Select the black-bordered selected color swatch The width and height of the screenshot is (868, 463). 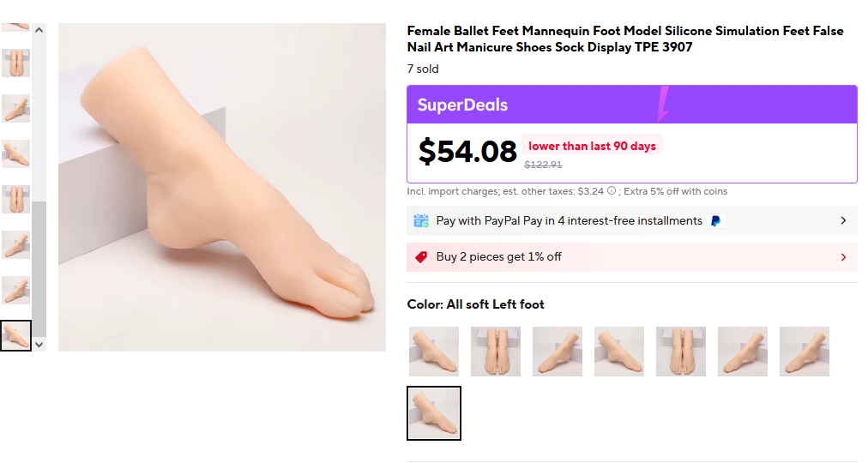pos(434,413)
